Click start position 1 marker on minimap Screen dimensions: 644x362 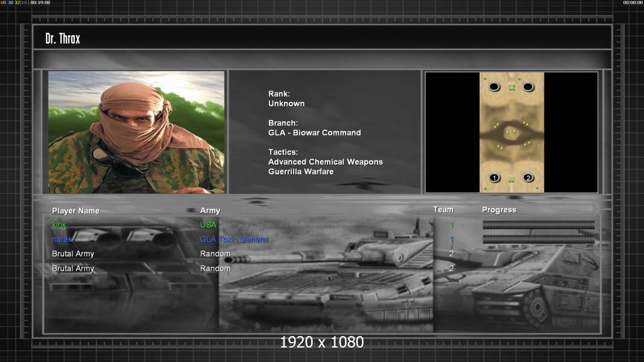(495, 178)
